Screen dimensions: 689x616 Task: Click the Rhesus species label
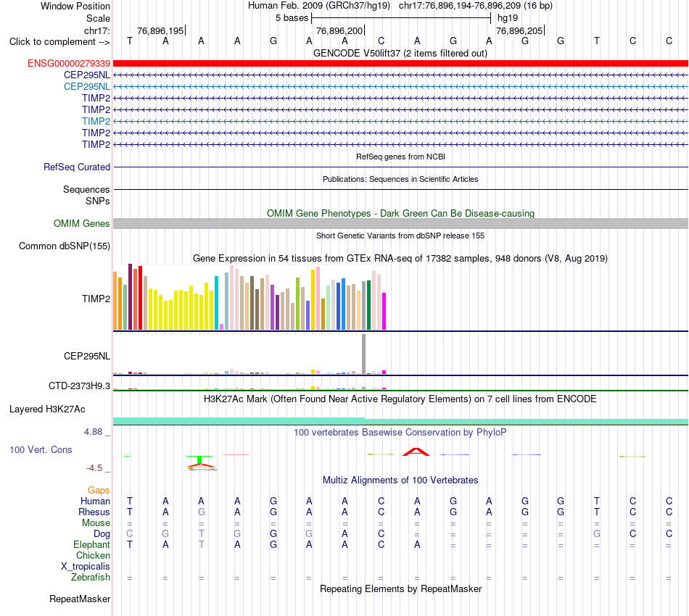94,512
